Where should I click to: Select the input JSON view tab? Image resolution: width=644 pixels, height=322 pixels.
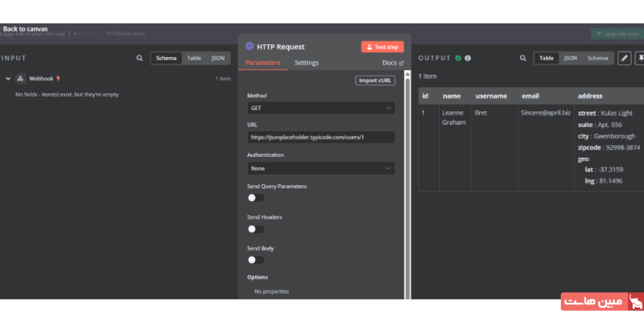coord(218,58)
